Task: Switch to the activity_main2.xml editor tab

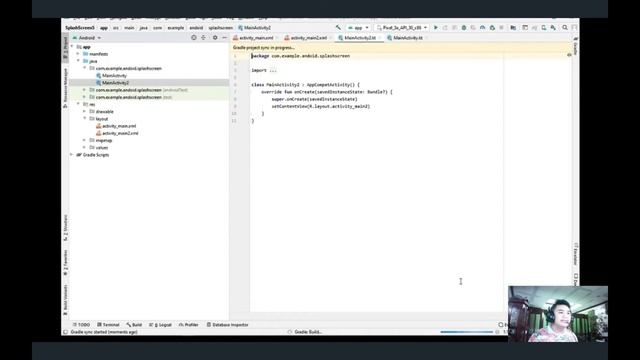Action: click(x=308, y=38)
